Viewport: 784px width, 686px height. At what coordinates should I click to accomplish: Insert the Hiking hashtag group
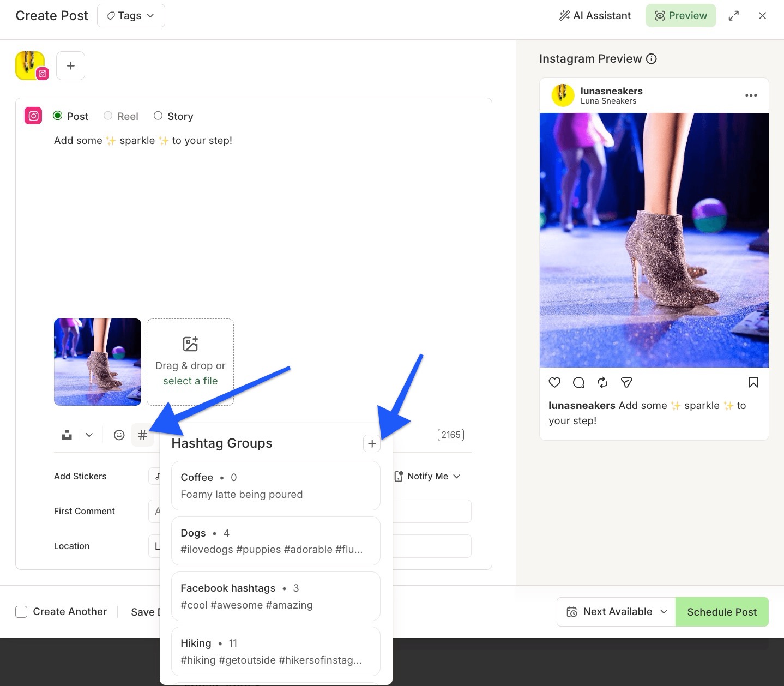[x=275, y=652]
